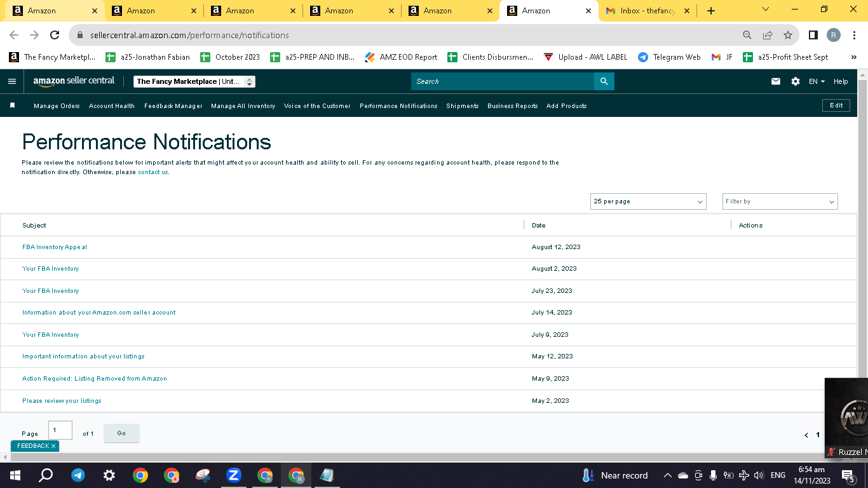The width and height of the screenshot is (868, 488).
Task: Open the Help link
Action: pos(841,81)
